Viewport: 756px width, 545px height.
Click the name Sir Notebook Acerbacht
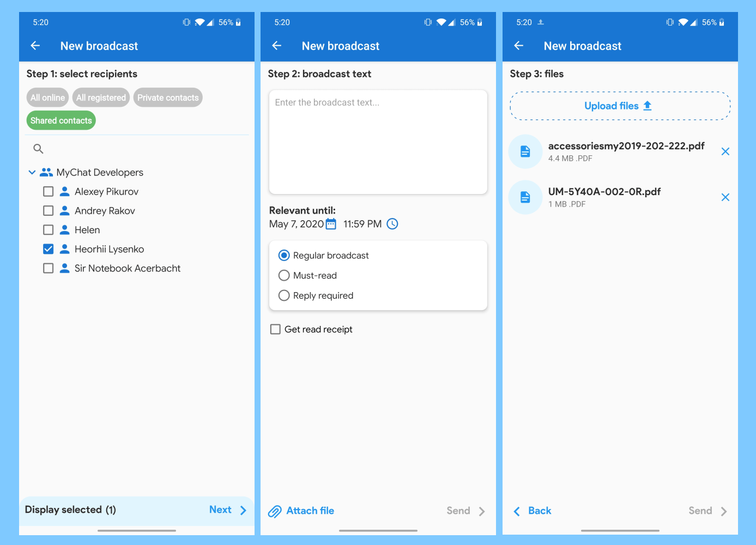click(128, 268)
